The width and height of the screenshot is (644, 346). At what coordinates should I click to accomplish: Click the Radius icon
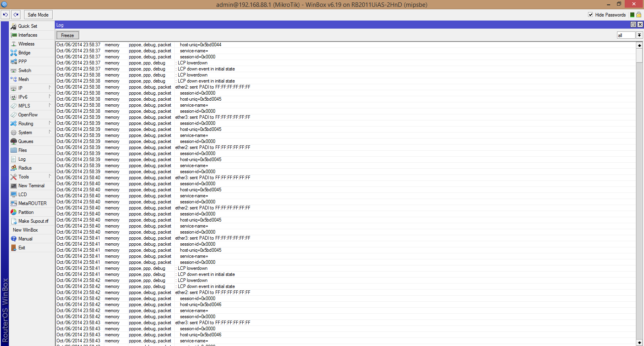point(14,168)
